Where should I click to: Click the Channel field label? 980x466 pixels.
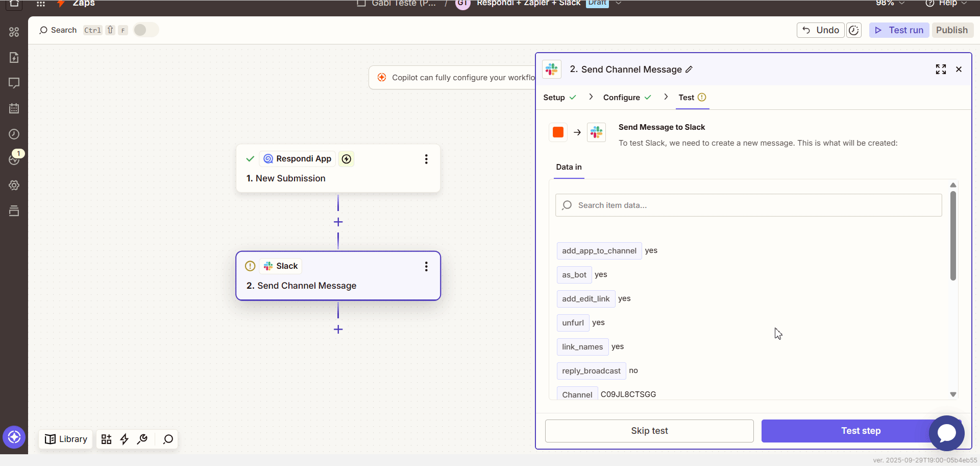577,394
